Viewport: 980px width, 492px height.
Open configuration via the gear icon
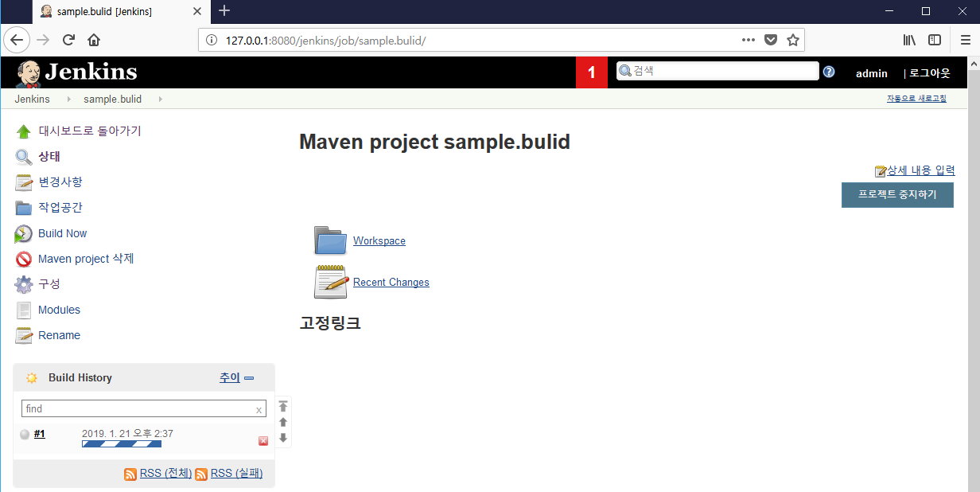pos(24,284)
